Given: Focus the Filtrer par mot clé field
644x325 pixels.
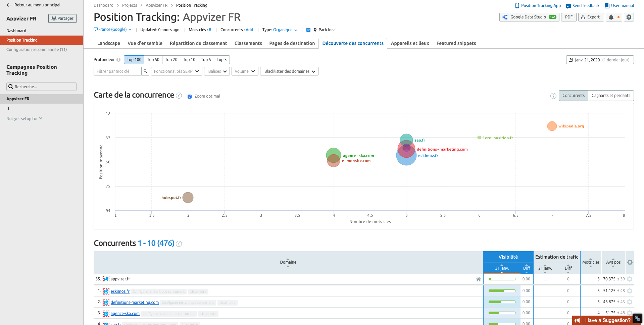Looking at the screenshot, I should coord(117,71).
